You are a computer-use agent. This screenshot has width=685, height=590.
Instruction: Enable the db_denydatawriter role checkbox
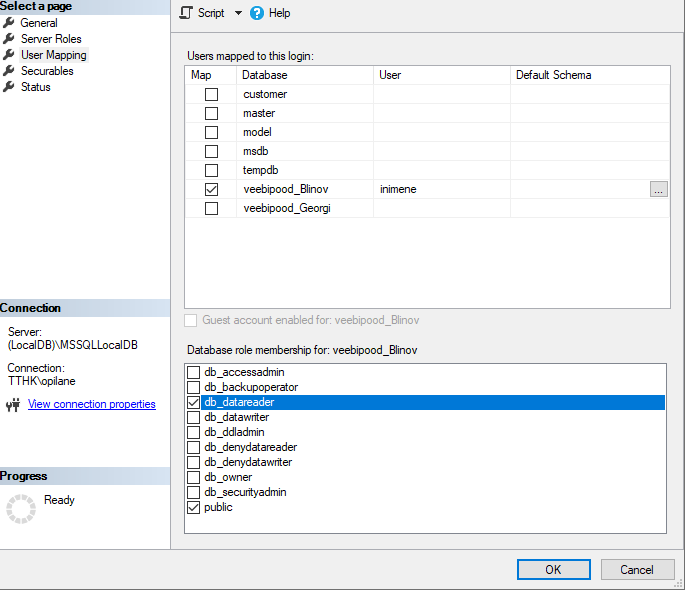coord(194,462)
